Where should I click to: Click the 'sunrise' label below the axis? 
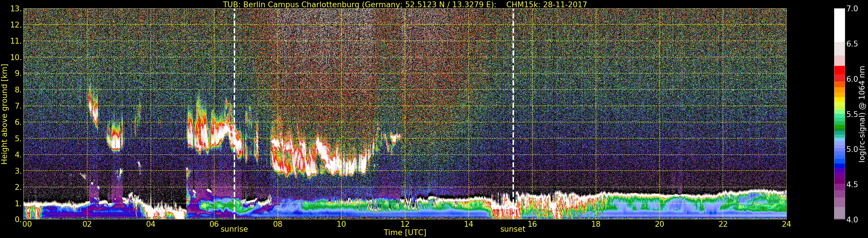(234, 229)
